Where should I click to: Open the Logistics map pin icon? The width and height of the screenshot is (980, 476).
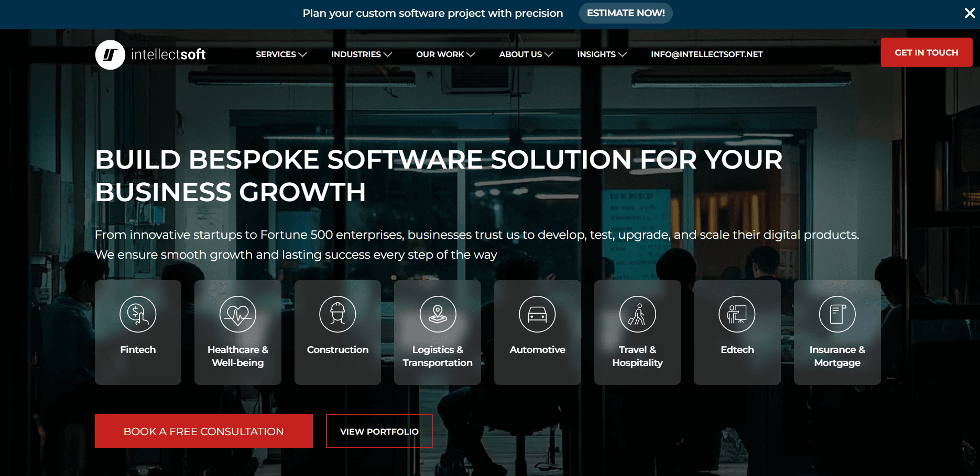click(x=438, y=314)
